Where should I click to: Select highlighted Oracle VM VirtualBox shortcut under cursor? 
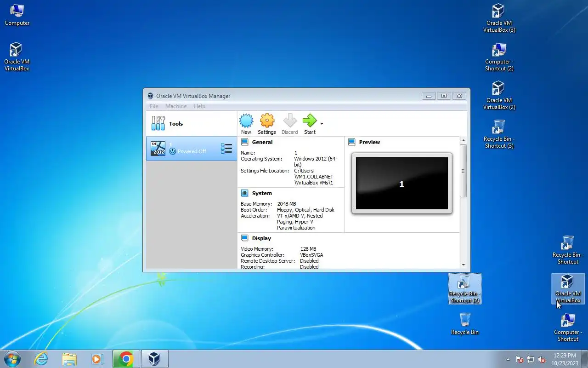coord(568,289)
